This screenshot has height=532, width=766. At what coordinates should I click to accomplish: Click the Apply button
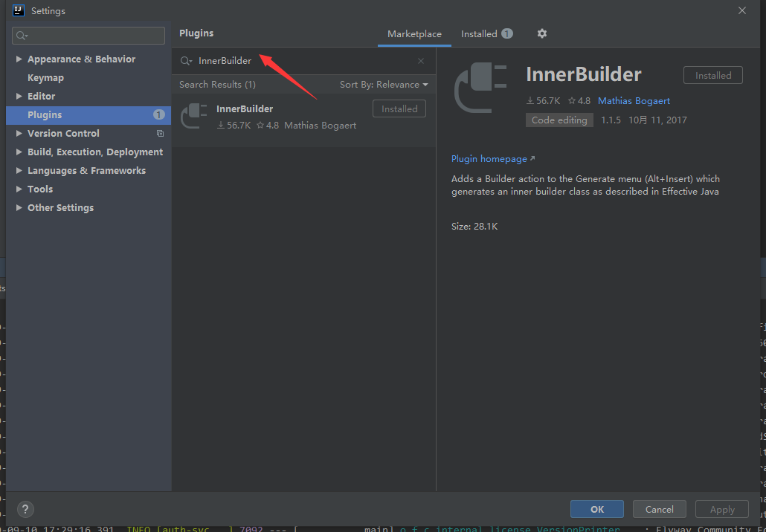tap(722, 509)
